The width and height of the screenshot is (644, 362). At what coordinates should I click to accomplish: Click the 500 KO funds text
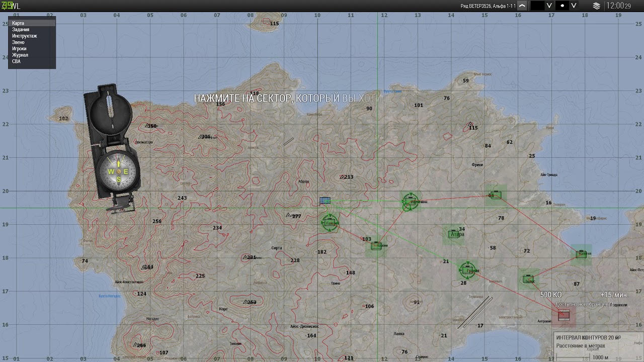point(551,294)
